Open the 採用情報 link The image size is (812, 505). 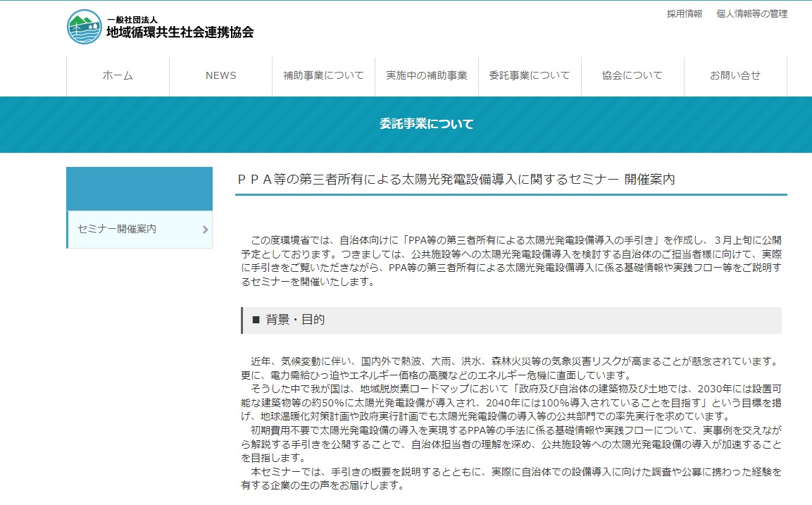pyautogui.click(x=684, y=14)
